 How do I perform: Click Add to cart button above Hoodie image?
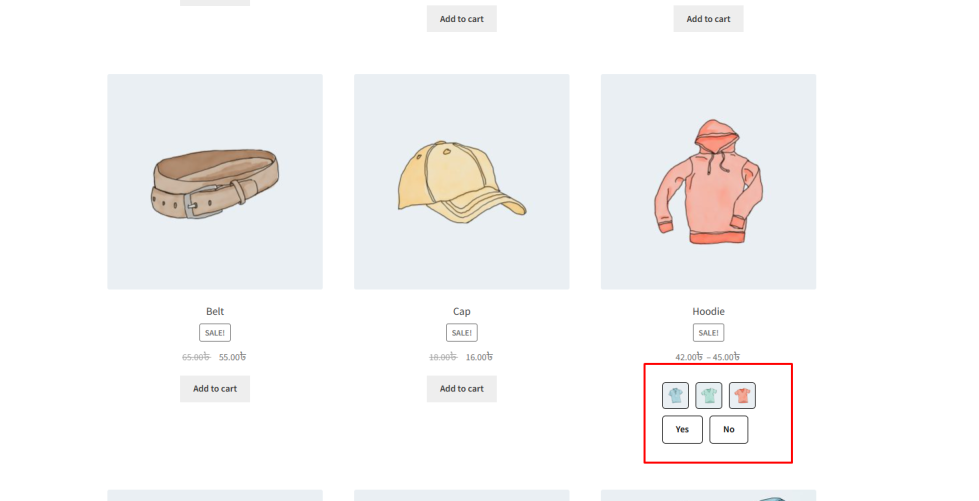[708, 19]
